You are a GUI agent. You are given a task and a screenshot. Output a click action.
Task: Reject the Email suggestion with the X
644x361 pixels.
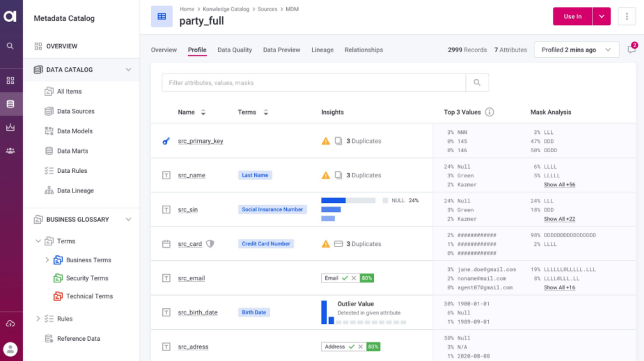[x=353, y=278]
